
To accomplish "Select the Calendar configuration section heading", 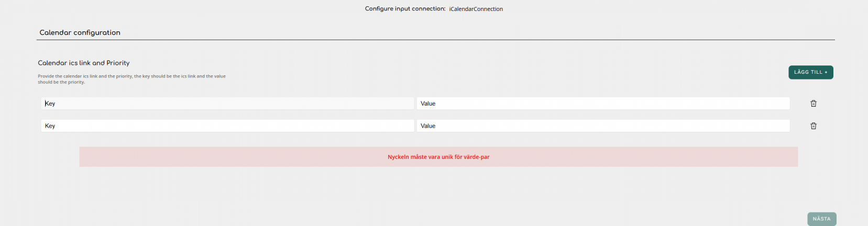I will 80,32.
